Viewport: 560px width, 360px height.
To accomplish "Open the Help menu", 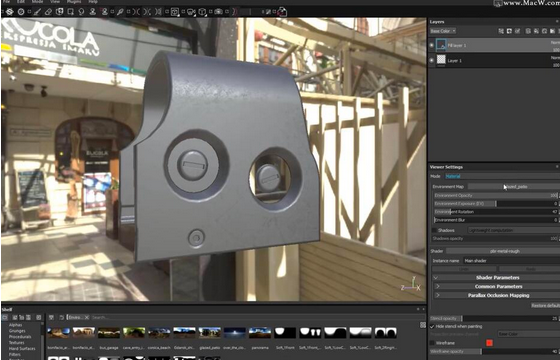I will [93, 2].
